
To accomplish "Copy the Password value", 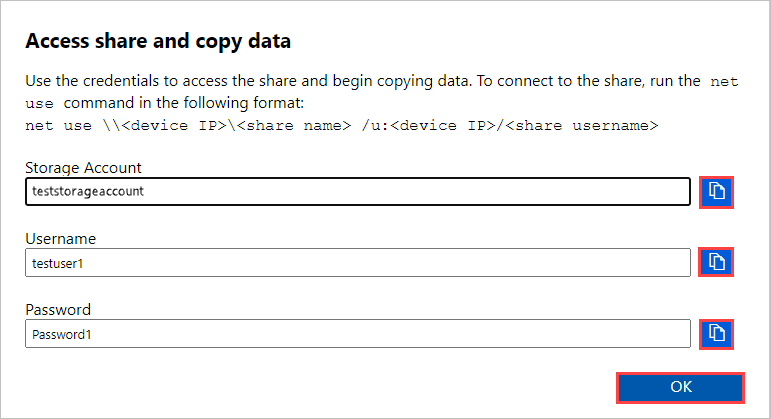I will [716, 333].
